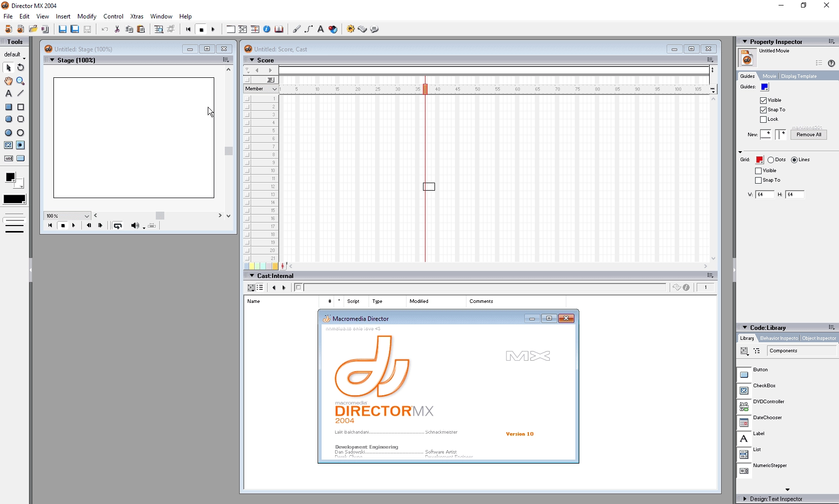Viewport: 839px width, 504px height.
Task: Toggle Loop Playback on Stage controls
Action: click(118, 226)
